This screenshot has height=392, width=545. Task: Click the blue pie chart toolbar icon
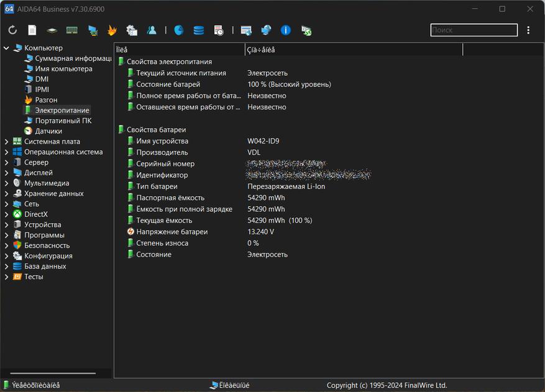(x=178, y=30)
